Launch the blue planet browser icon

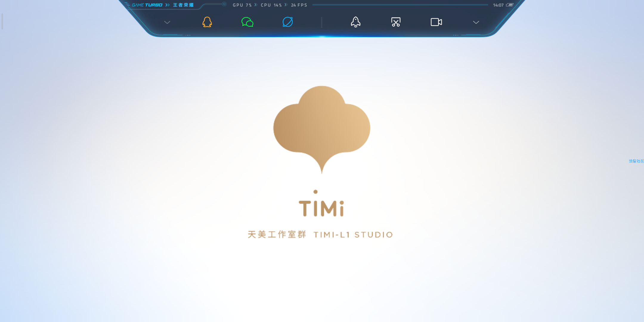point(288,22)
